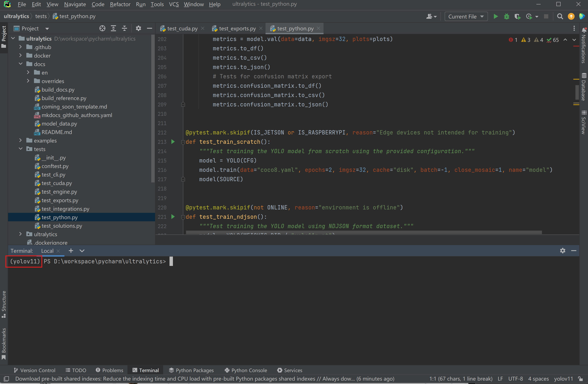Collapse the tests folder

[21, 149]
